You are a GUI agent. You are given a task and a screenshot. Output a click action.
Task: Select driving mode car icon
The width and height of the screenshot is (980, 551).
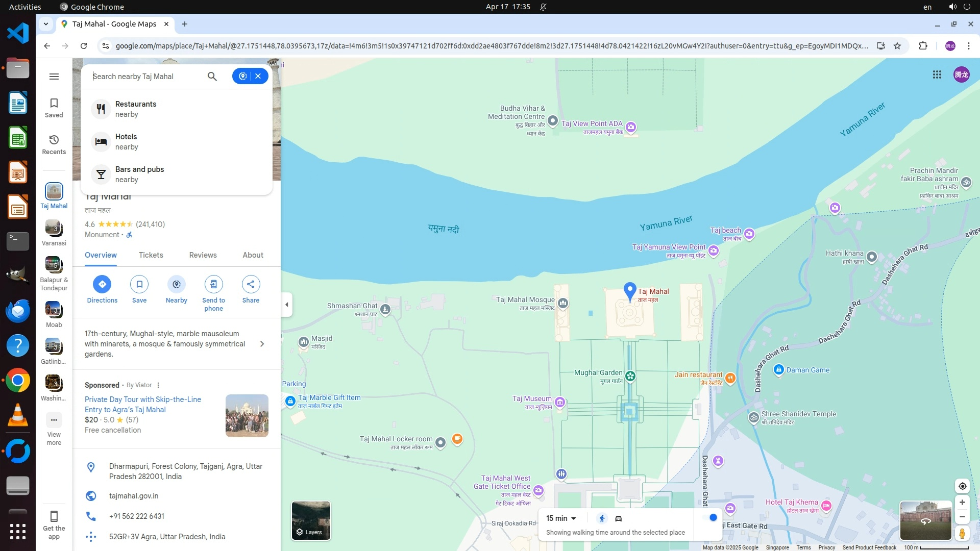[x=619, y=518]
